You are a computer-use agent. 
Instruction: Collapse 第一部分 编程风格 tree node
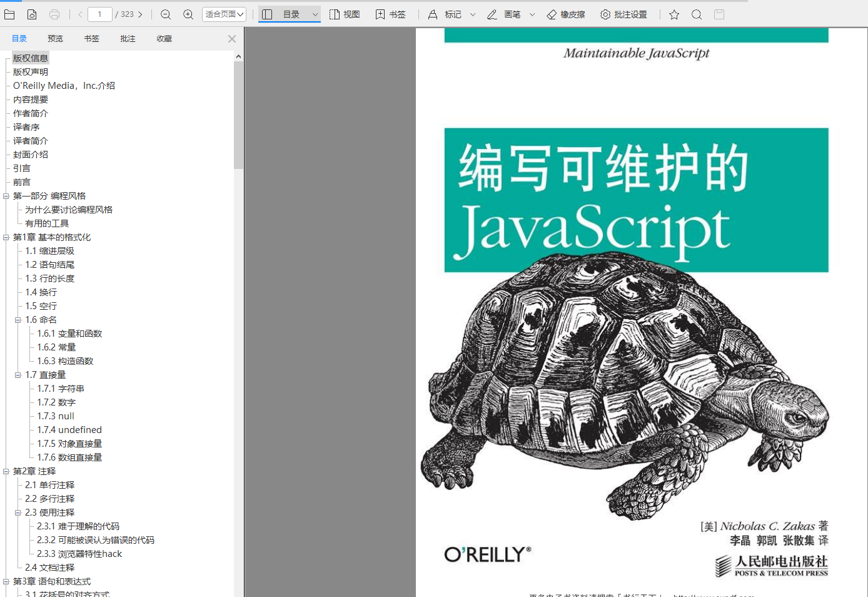pos(6,196)
